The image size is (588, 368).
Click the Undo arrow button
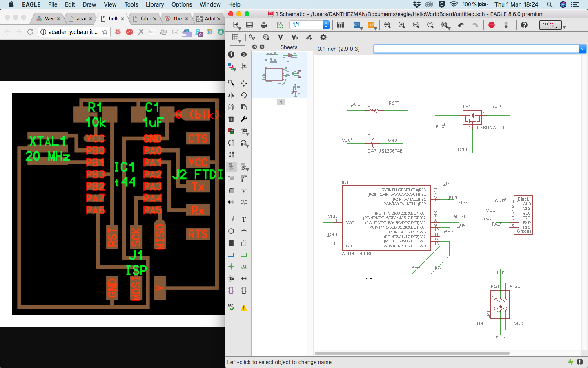461,25
